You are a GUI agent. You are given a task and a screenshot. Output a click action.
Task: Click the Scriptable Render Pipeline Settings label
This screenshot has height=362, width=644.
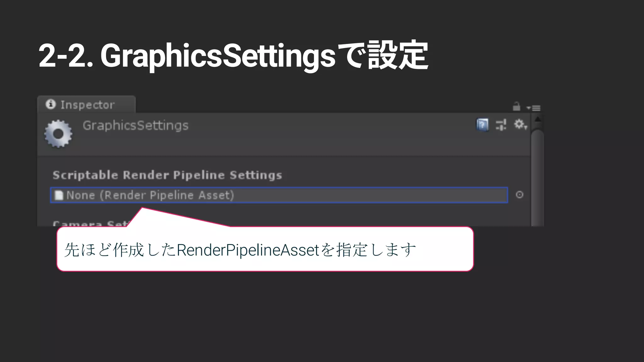(x=167, y=175)
